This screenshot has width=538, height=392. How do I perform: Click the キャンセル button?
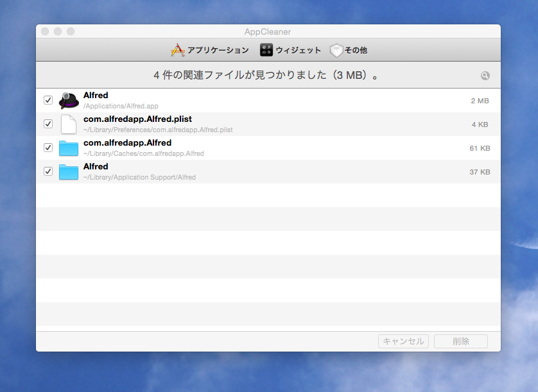click(x=403, y=341)
